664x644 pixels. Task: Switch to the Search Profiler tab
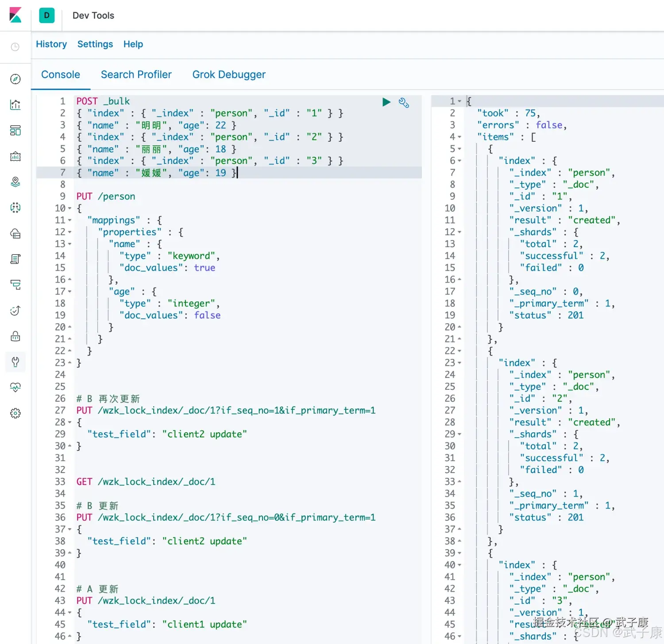pyautogui.click(x=136, y=74)
